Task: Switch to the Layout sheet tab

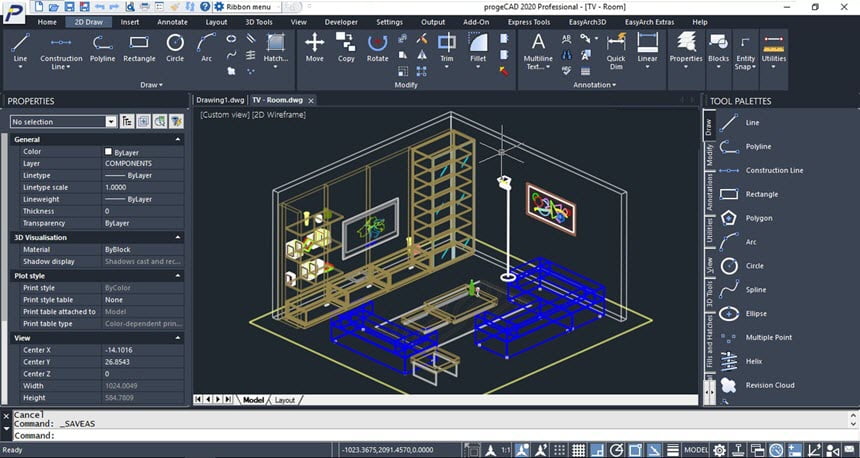Action: (x=285, y=400)
